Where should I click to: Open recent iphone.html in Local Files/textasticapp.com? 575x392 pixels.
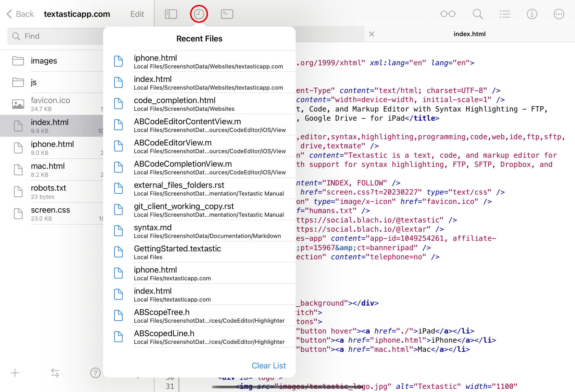click(199, 273)
